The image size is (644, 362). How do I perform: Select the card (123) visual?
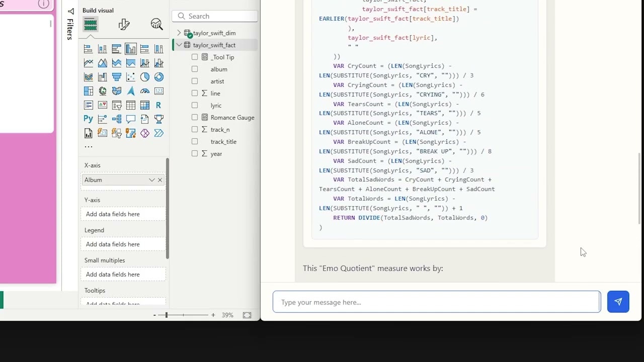[x=158, y=91]
